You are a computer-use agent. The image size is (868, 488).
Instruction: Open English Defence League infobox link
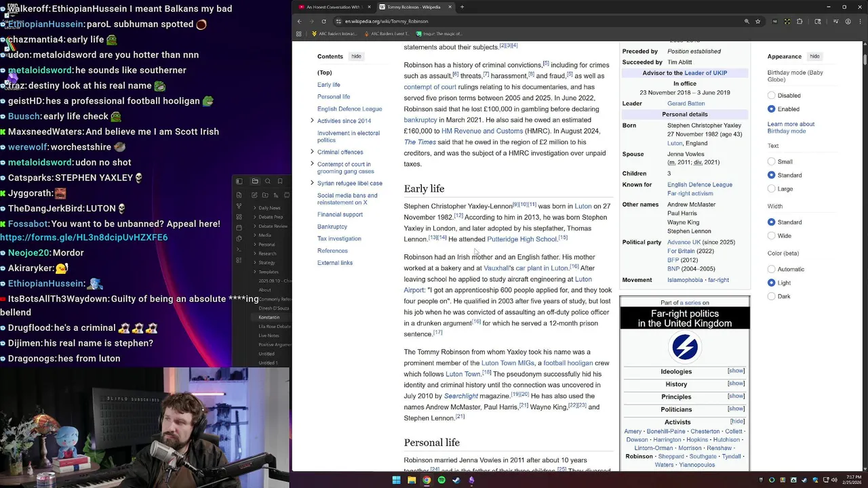coord(700,184)
